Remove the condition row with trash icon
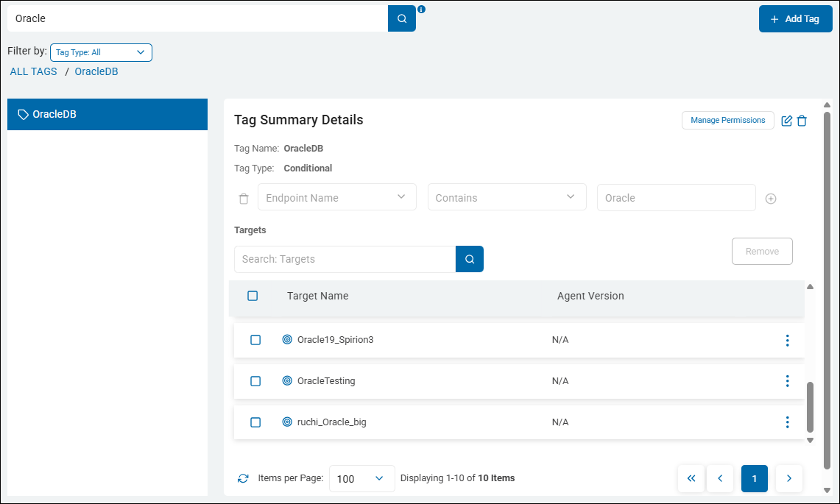The height and width of the screenshot is (504, 840). tap(244, 199)
